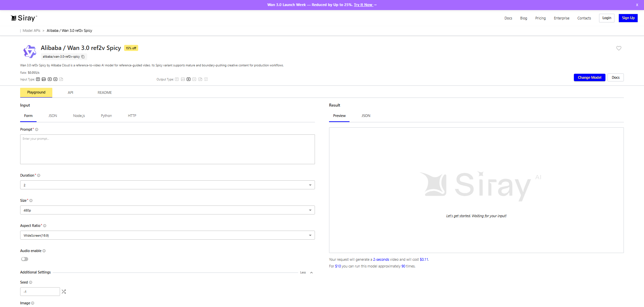Screen dimensions: 644x307
Task: Collapse Additional Settings via Less
Action: [307, 272]
